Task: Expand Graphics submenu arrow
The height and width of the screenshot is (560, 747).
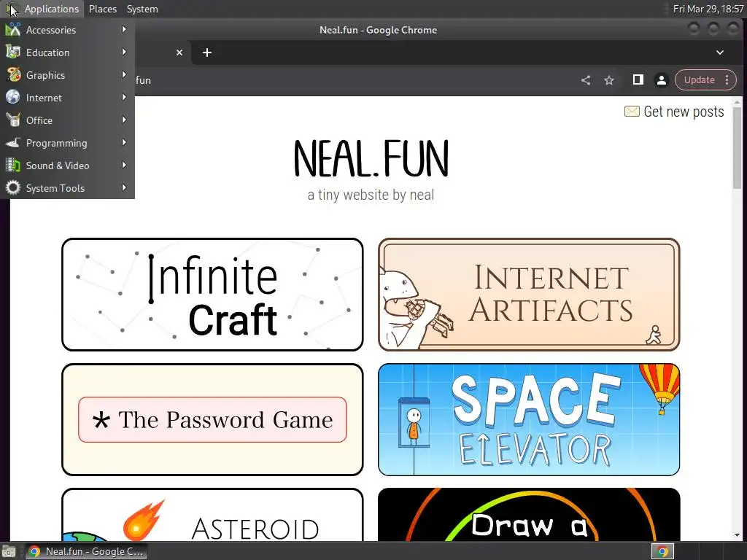Action: coord(124,75)
